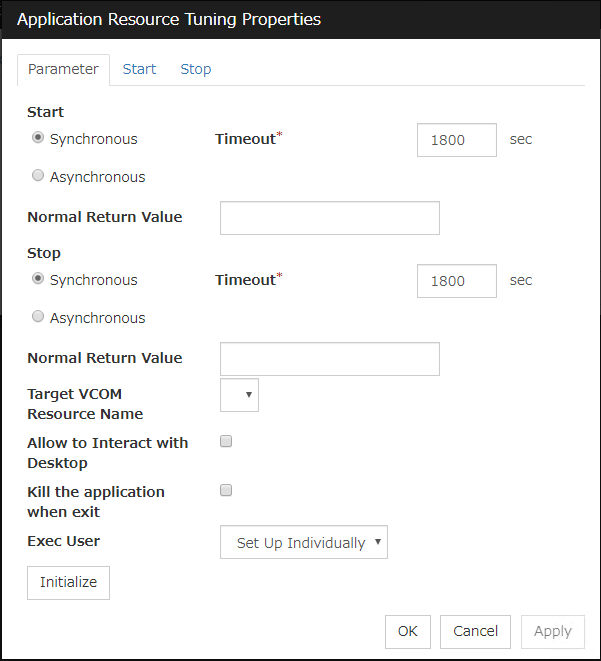Click the Apply button
The image size is (601, 661).
(552, 631)
